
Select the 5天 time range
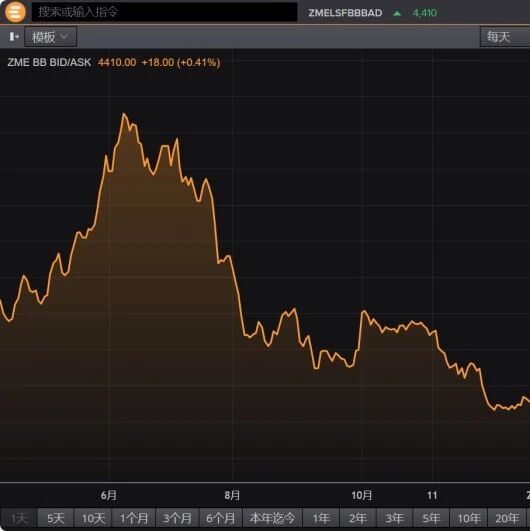click(x=56, y=518)
